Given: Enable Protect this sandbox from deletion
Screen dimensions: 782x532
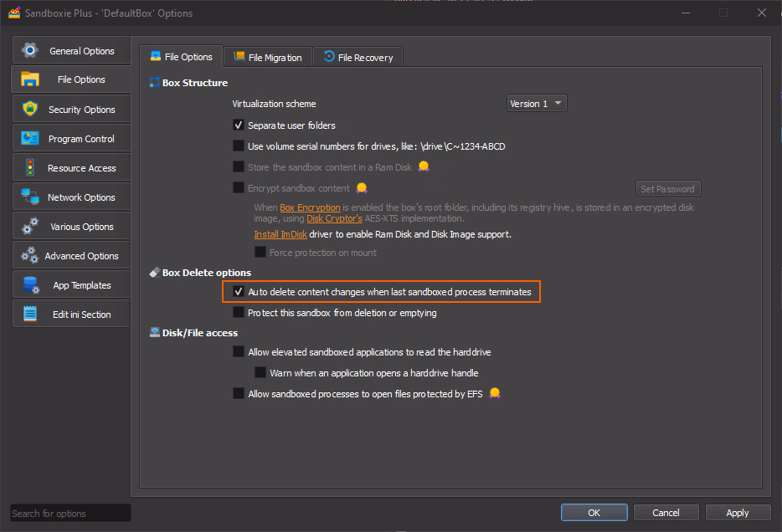Looking at the screenshot, I should point(239,313).
